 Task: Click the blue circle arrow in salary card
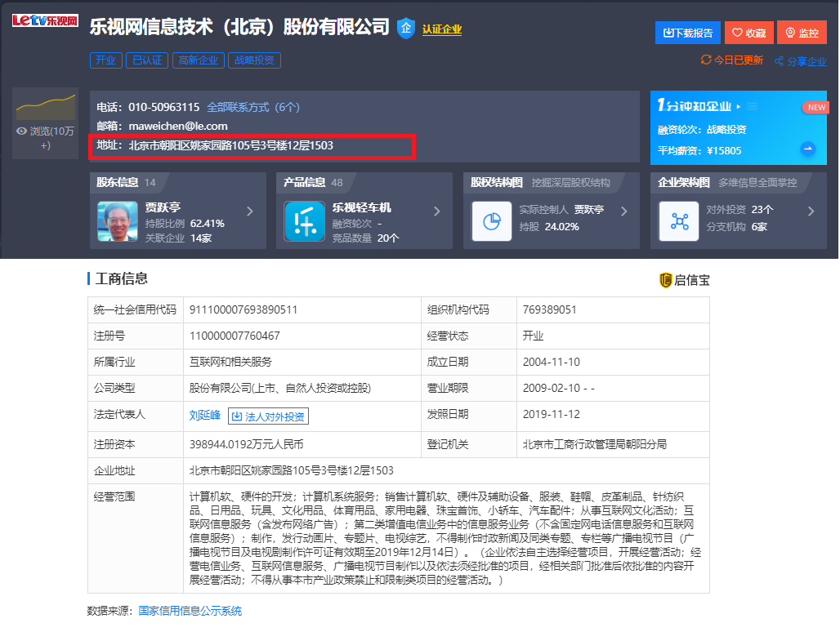pos(807,149)
